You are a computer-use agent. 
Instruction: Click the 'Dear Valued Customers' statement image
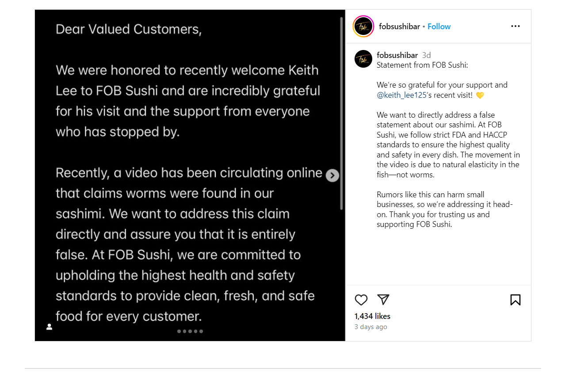point(186,133)
